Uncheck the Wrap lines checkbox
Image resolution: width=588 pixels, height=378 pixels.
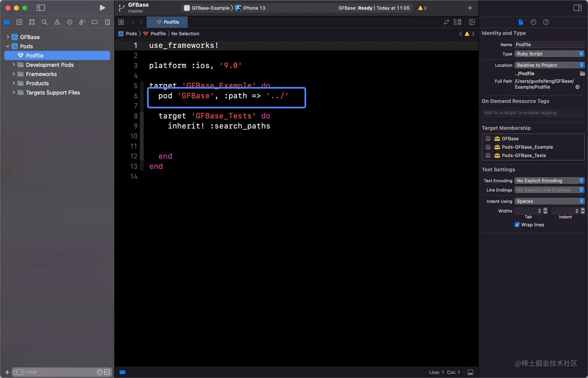pyautogui.click(x=517, y=225)
